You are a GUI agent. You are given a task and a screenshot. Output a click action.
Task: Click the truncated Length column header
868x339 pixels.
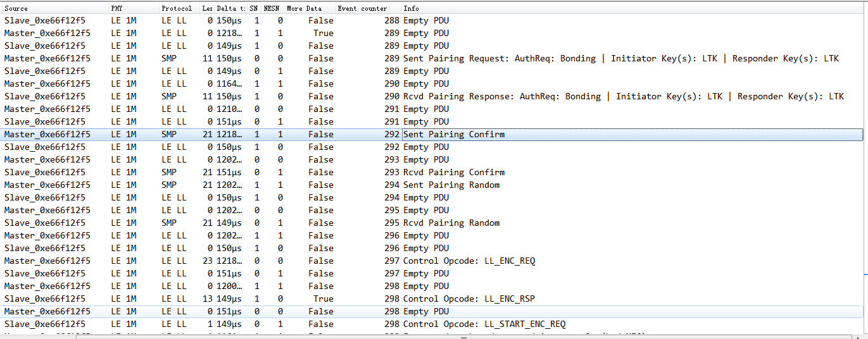point(207,8)
